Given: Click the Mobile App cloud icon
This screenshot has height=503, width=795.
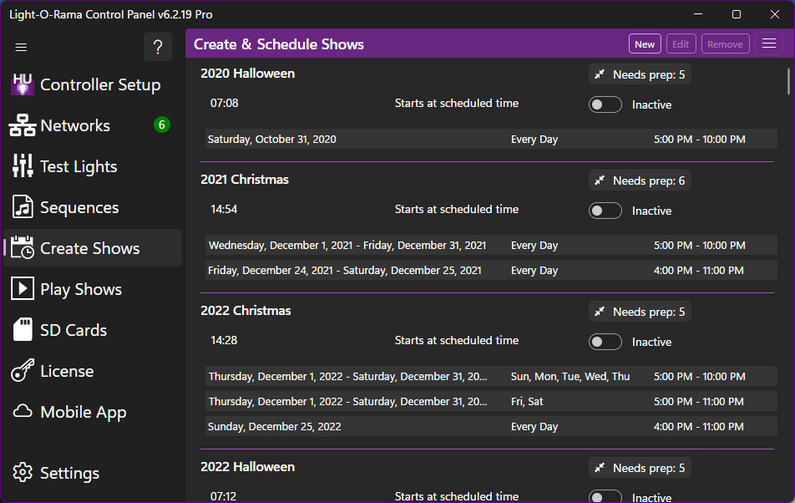Looking at the screenshot, I should pyautogui.click(x=22, y=411).
